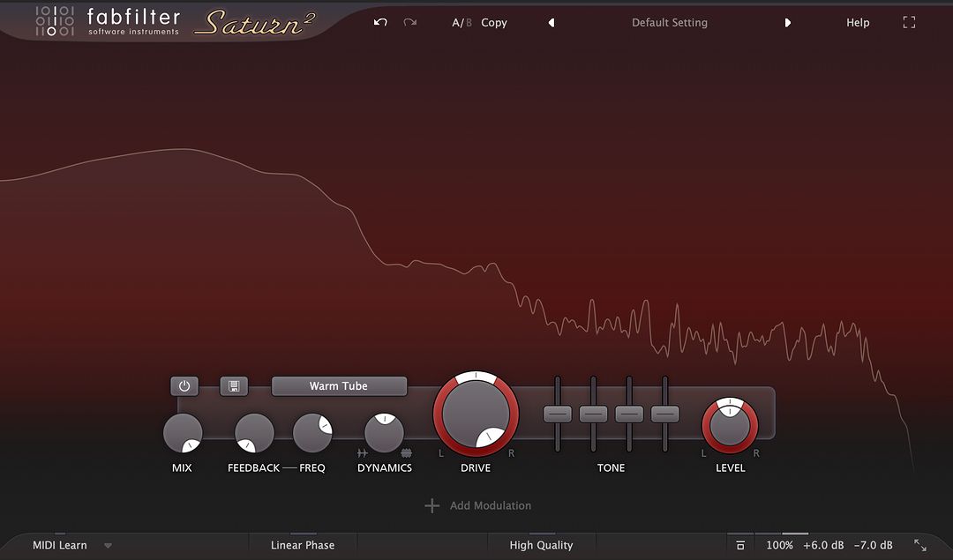The image size is (953, 560).
Task: Open the Default Setting preset menu
Action: [669, 23]
